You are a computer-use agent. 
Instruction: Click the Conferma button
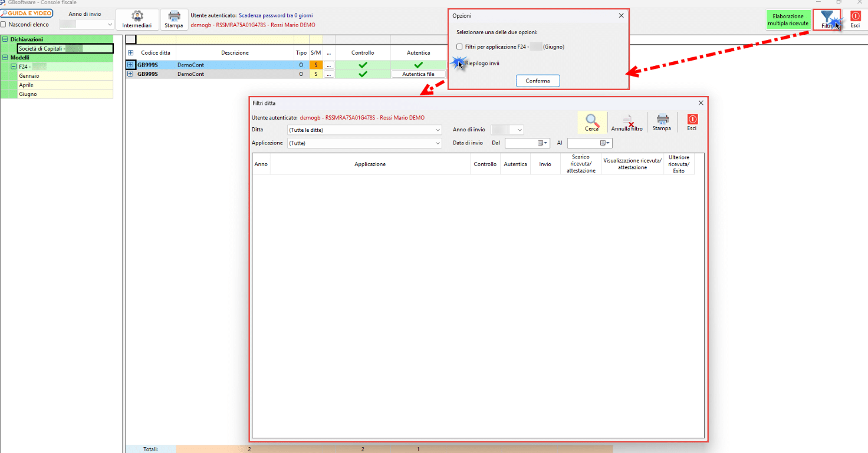(x=538, y=81)
